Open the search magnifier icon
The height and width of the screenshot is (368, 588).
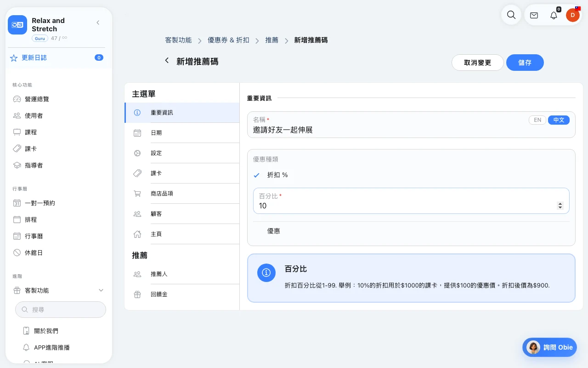511,15
